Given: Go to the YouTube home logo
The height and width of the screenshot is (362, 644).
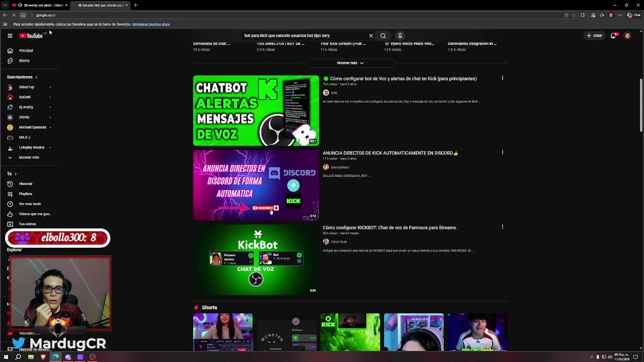Looking at the screenshot, I should pyautogui.click(x=31, y=36).
